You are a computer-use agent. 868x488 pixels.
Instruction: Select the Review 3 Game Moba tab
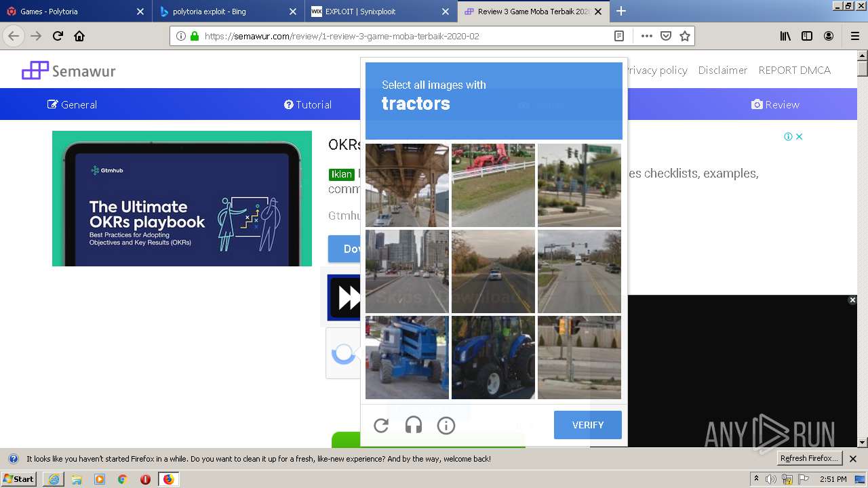(534, 12)
